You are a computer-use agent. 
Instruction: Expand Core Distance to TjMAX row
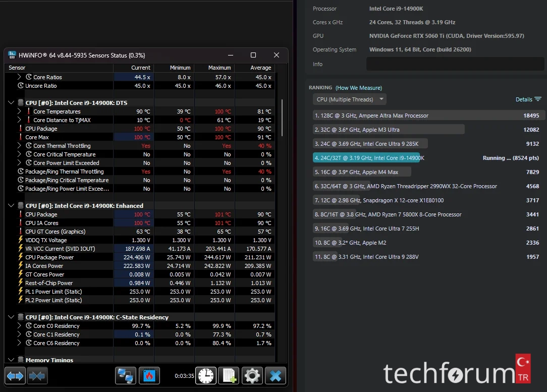[x=19, y=120]
